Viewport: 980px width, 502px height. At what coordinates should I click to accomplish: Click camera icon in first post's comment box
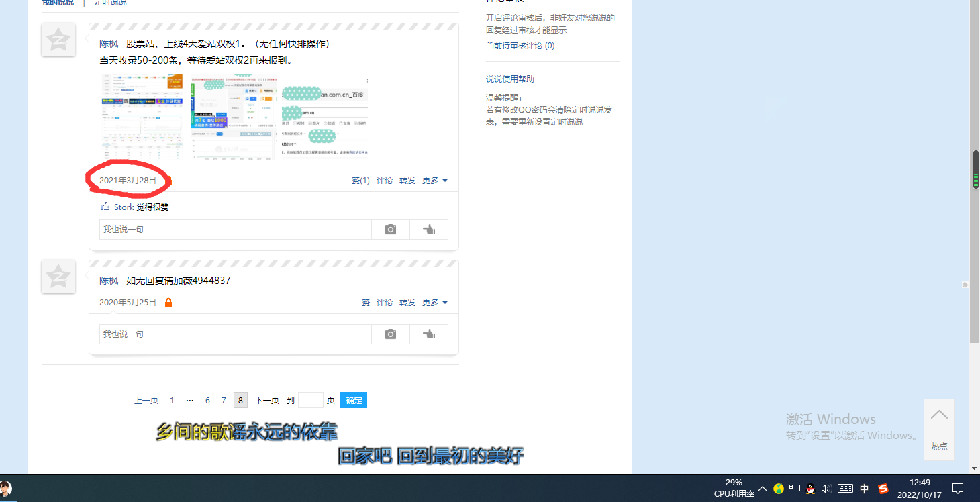pyautogui.click(x=391, y=230)
